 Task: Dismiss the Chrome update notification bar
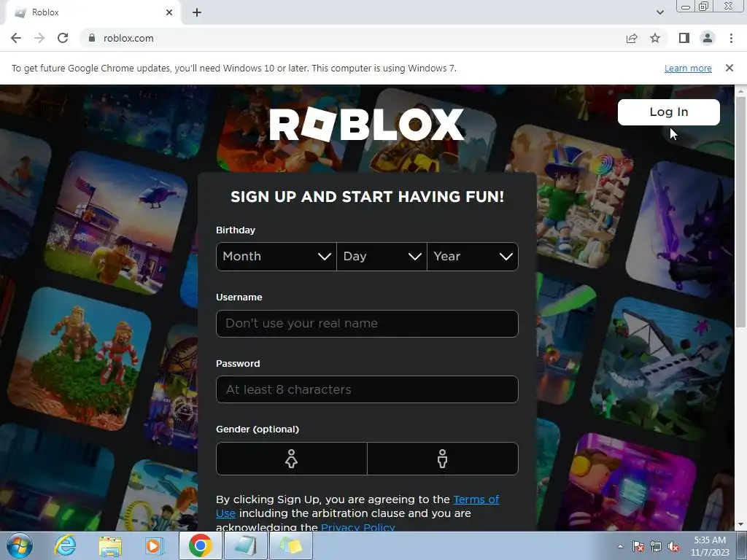pos(729,68)
